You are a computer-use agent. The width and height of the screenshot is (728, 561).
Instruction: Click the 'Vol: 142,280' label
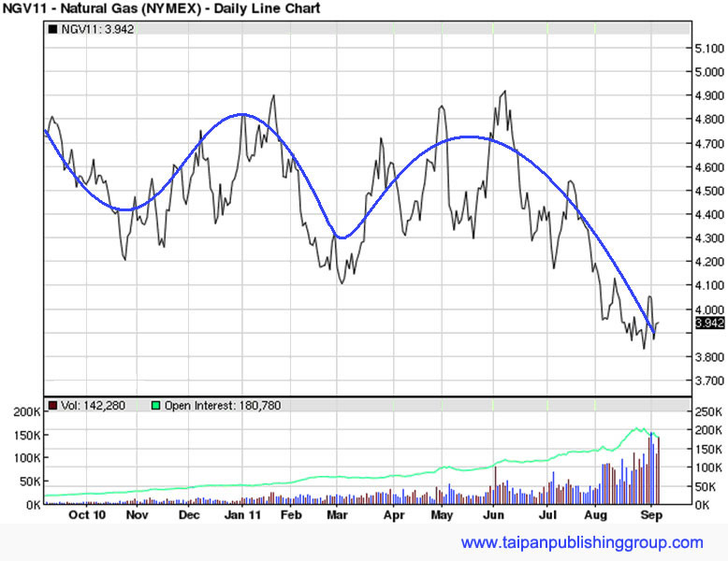(x=94, y=406)
